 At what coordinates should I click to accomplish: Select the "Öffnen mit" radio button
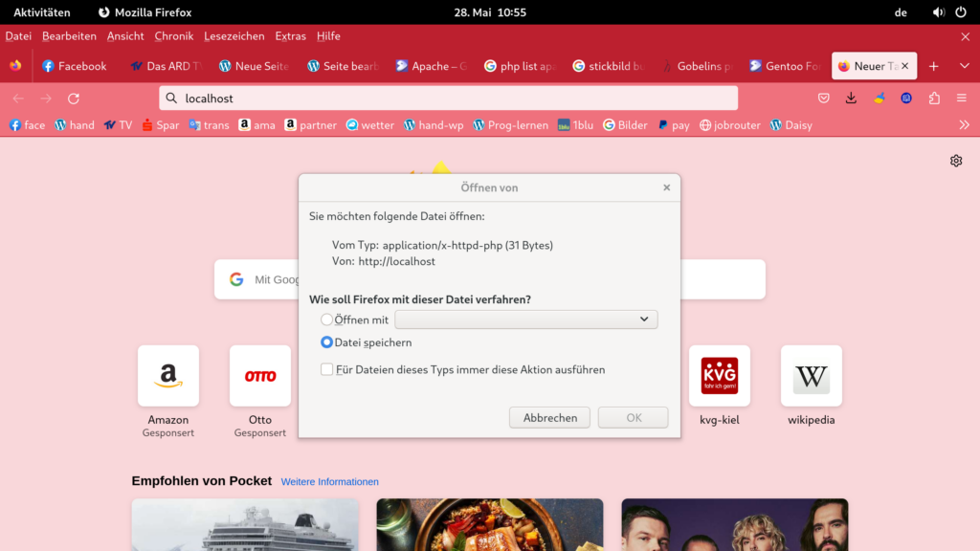tap(327, 320)
